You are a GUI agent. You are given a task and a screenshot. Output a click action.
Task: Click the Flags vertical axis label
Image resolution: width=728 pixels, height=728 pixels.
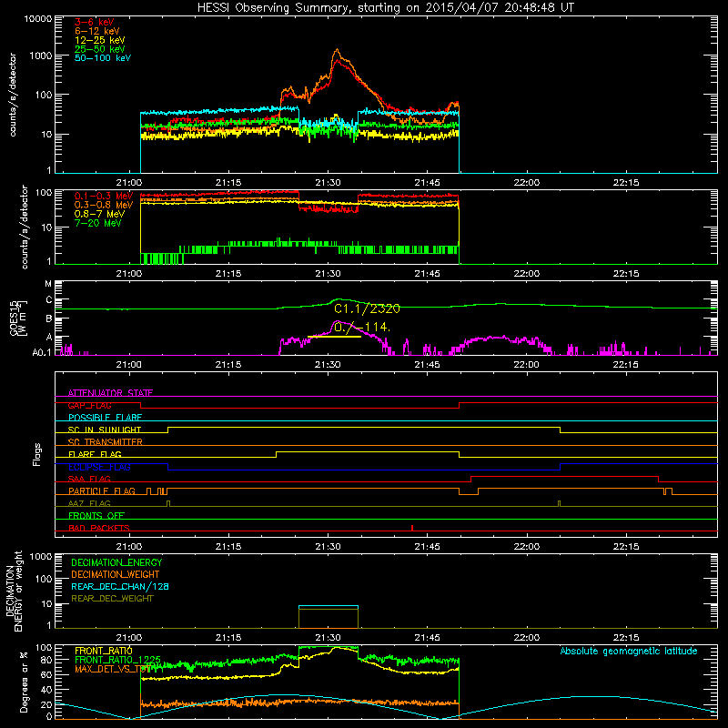(x=37, y=454)
